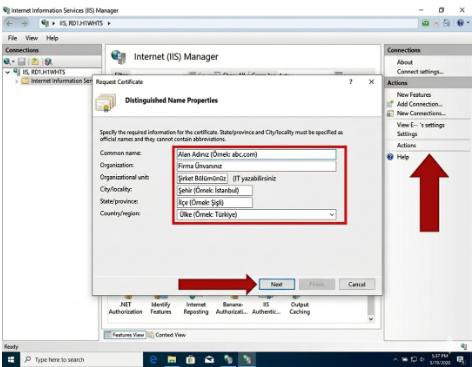The width and height of the screenshot is (472, 367).
Task: Open the Output Caching feature
Action: [300, 306]
